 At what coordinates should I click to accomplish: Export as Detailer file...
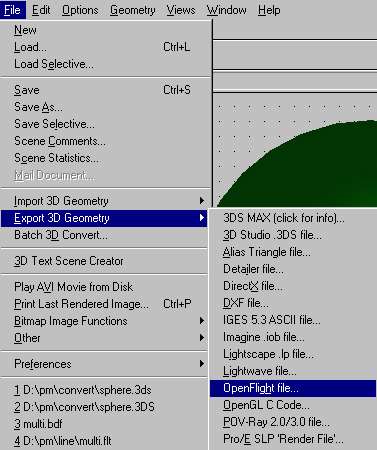click(x=293, y=269)
